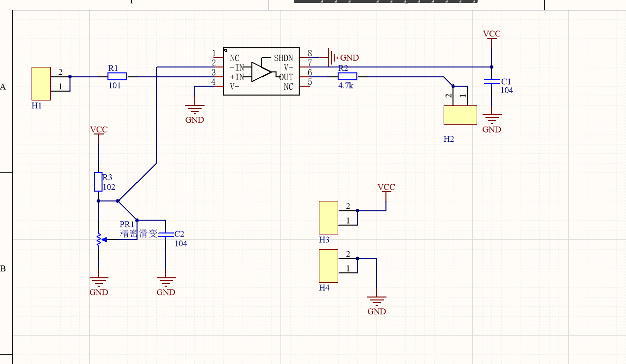
Task: Select the '104' value under C2
Action: pyautogui.click(x=181, y=243)
